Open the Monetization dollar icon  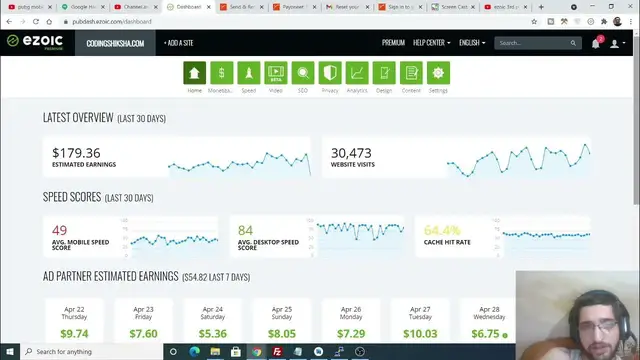coord(222,73)
